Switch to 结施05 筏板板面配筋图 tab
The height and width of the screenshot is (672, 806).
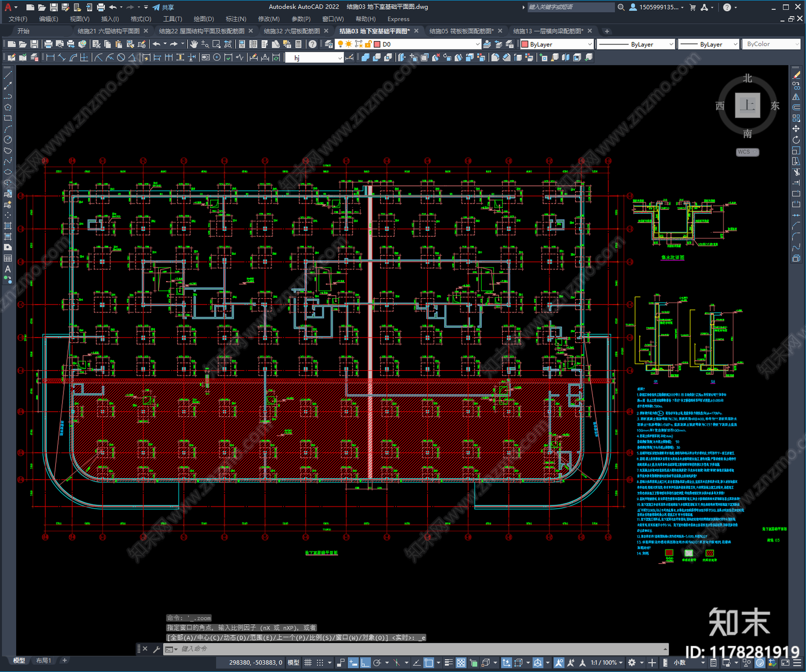pyautogui.click(x=461, y=31)
